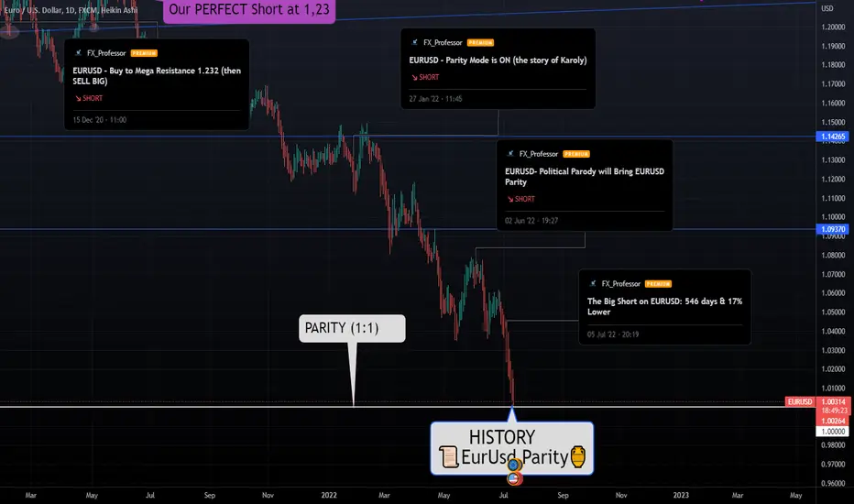Click the PREMIUM badge on the Big Short card

658,284
